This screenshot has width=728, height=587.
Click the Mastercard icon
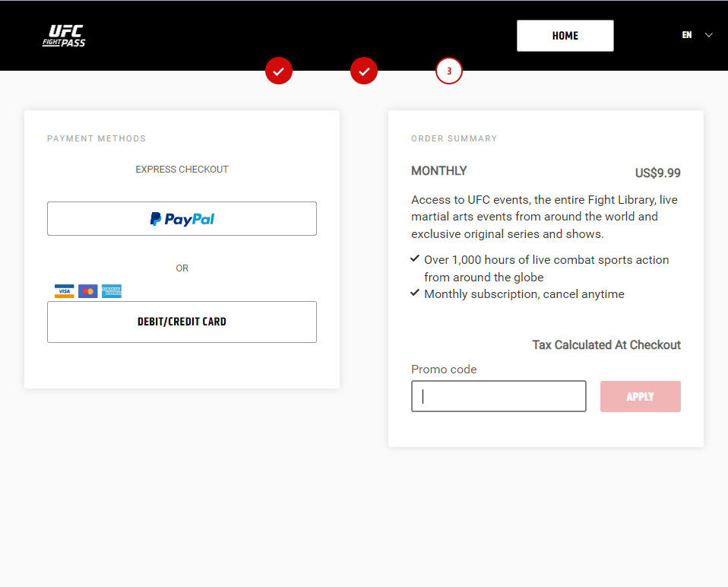[x=87, y=291]
